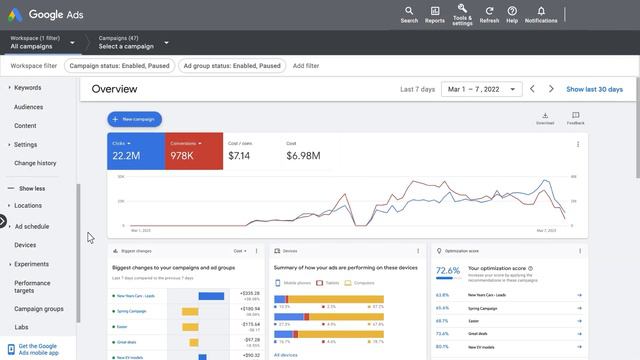Open Spring Campaign in Biggest changes list
This screenshot has width=640, height=360.
[x=131, y=311]
